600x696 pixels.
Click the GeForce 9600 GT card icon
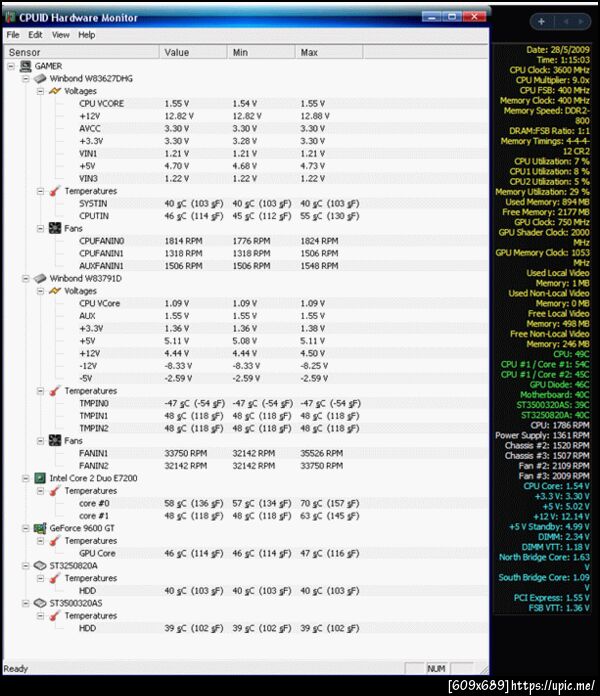(40, 528)
